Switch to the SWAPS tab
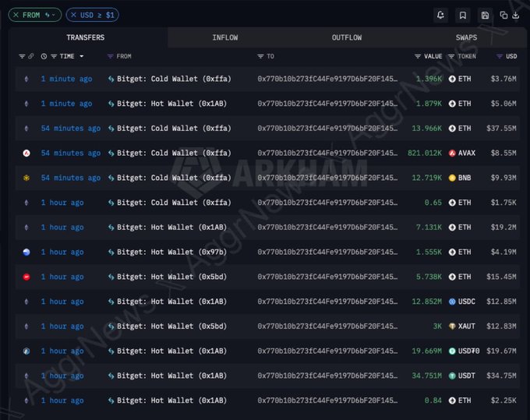This screenshot has height=420, width=530. [466, 37]
